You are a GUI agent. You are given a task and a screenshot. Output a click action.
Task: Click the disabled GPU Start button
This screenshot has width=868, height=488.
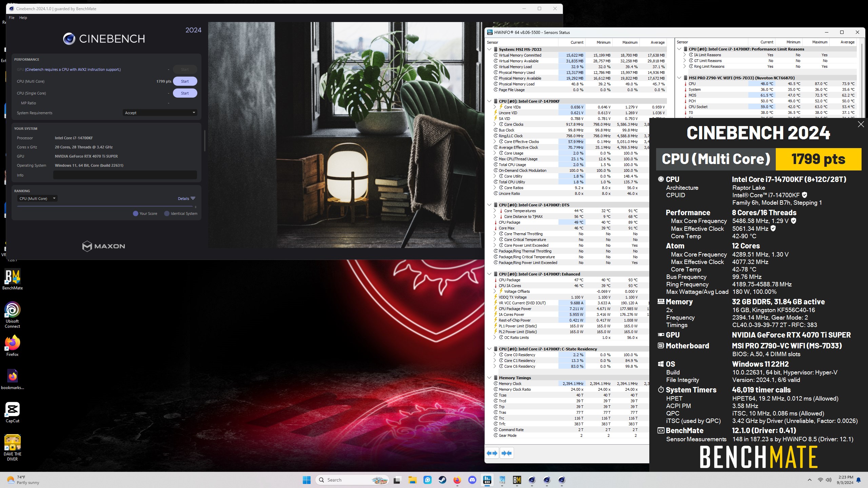point(185,69)
